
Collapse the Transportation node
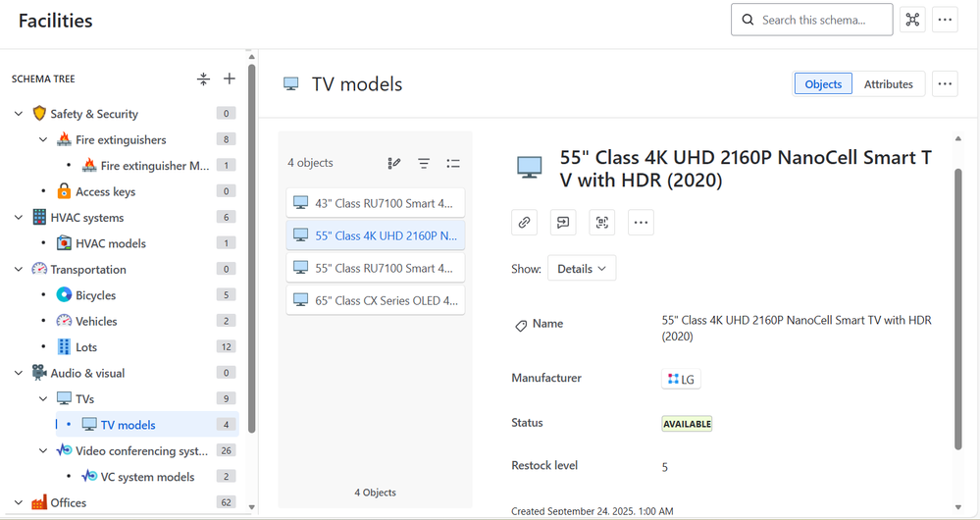click(x=19, y=270)
